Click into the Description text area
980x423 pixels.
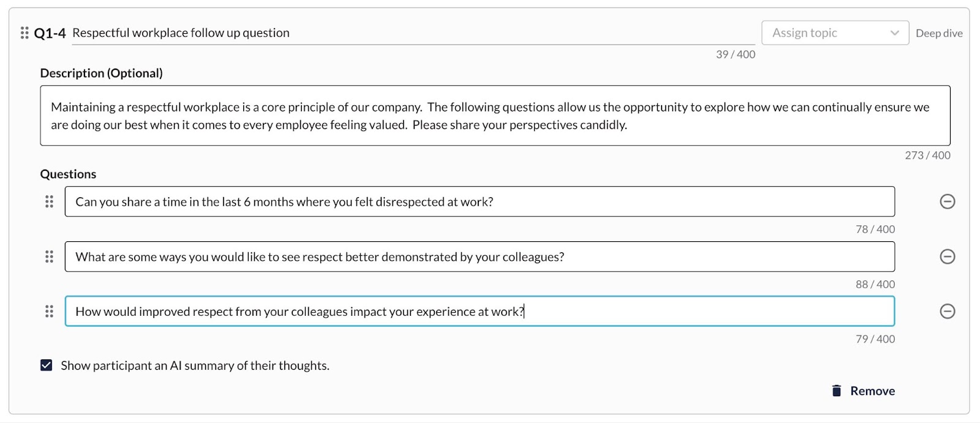[x=495, y=116]
